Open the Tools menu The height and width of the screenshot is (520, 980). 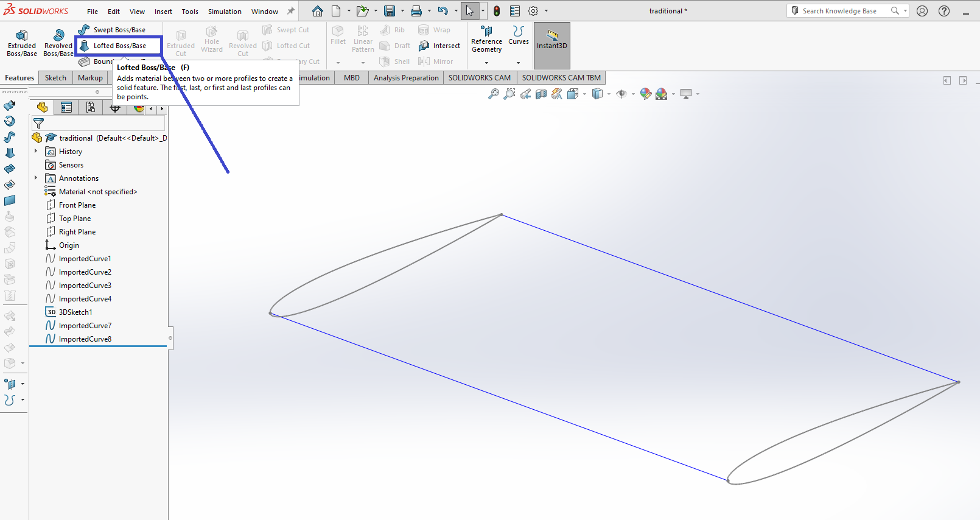[x=190, y=12]
